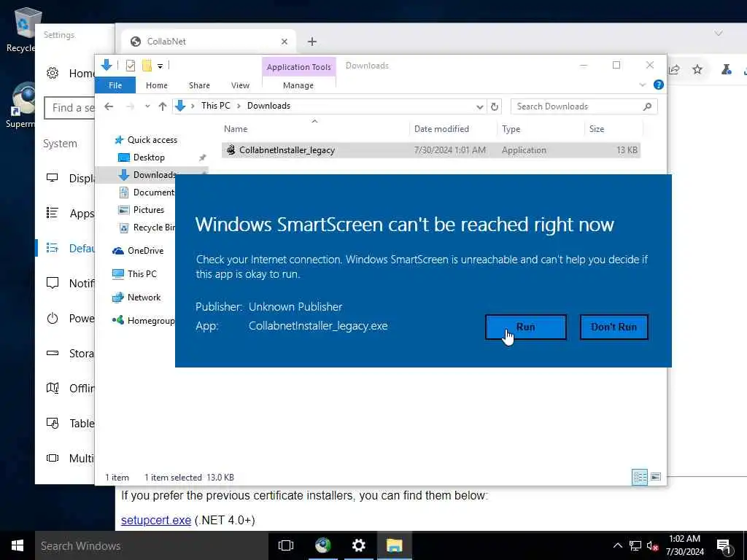747x560 pixels.
Task: Click the setupcert.exe link in browser
Action: 156,520
